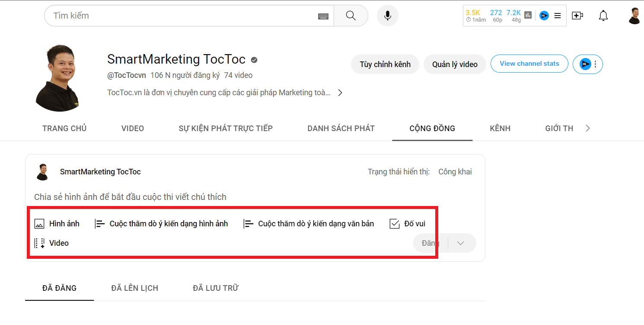Select the Đố vui quiz option
This screenshot has width=644, height=325.
coord(408,224)
